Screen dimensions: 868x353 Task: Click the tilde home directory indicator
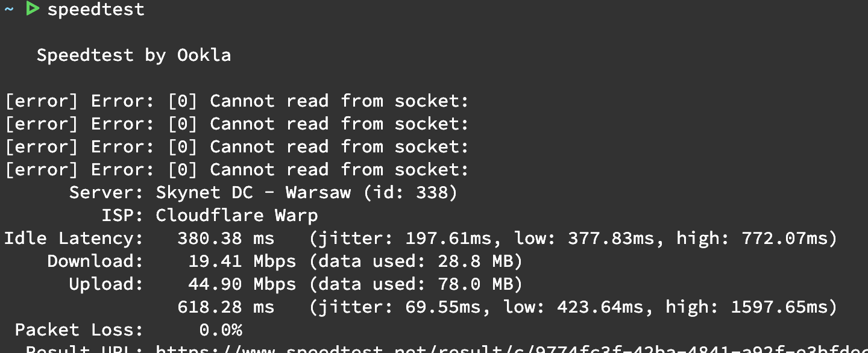click(x=8, y=10)
